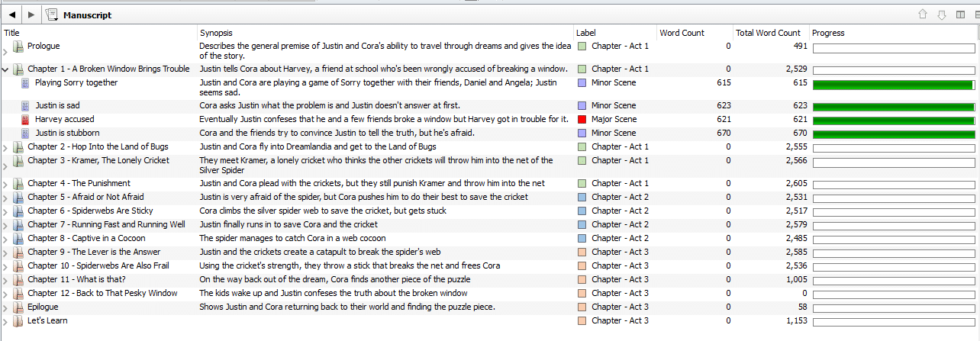Sort by the Label column header

point(615,33)
